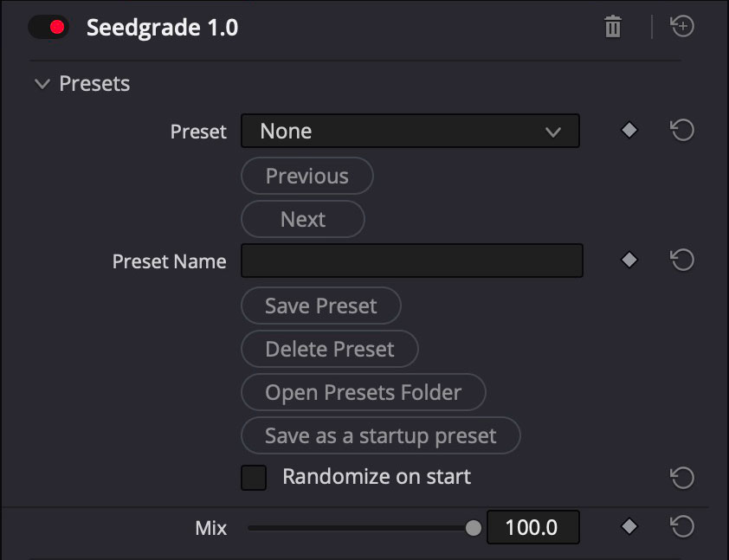Reset the Preset Name field via reset arrow

[681, 261]
